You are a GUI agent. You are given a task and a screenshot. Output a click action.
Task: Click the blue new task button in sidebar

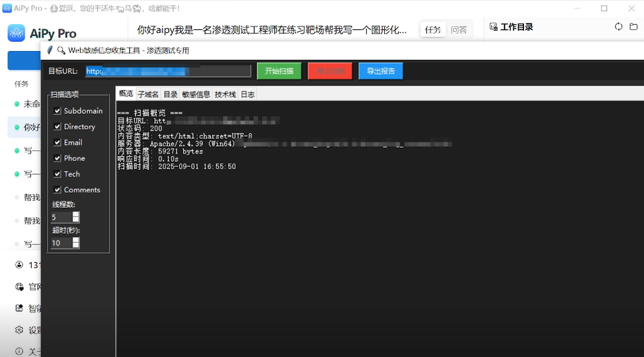coord(24,60)
